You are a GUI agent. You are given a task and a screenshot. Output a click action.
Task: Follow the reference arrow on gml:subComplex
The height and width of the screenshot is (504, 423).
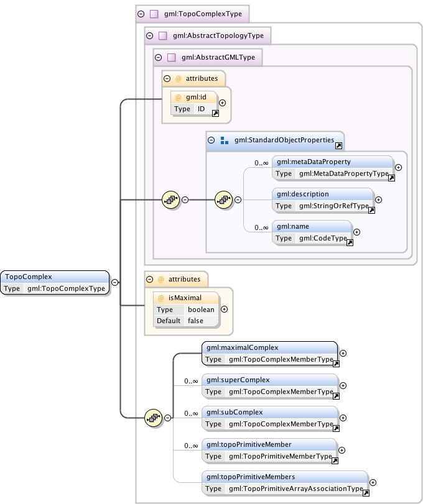click(x=336, y=428)
